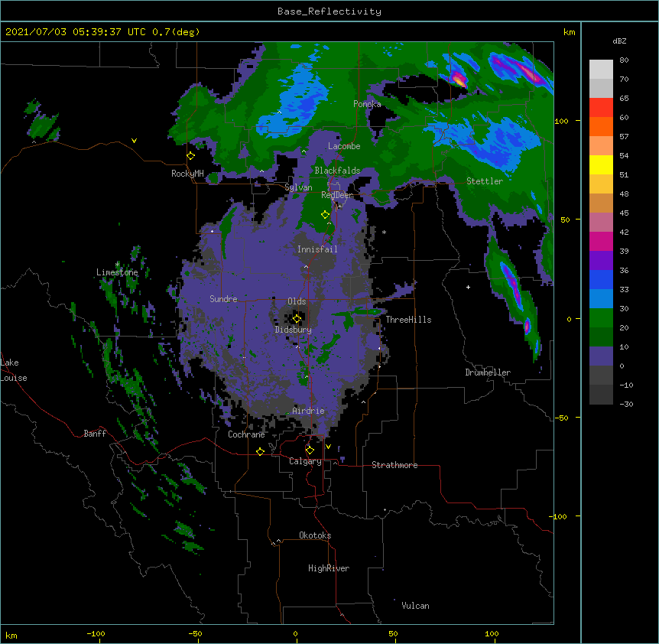
Task: Click the Ponoka city label
Action: (367, 104)
